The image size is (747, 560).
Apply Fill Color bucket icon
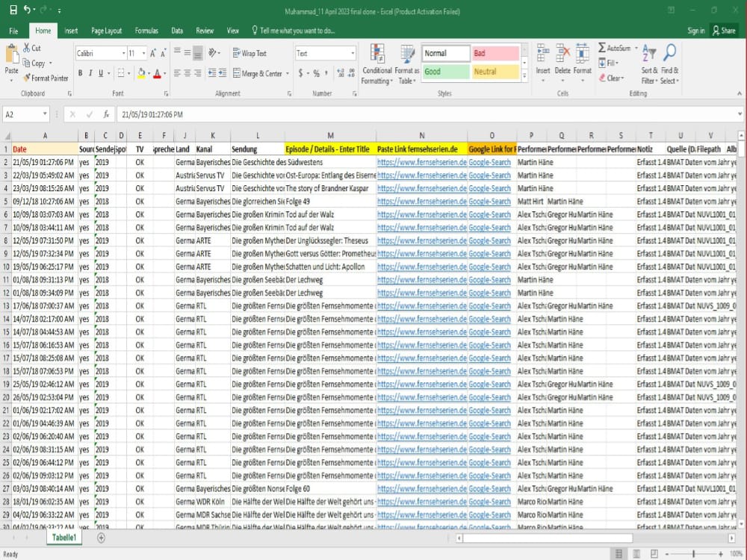(141, 73)
